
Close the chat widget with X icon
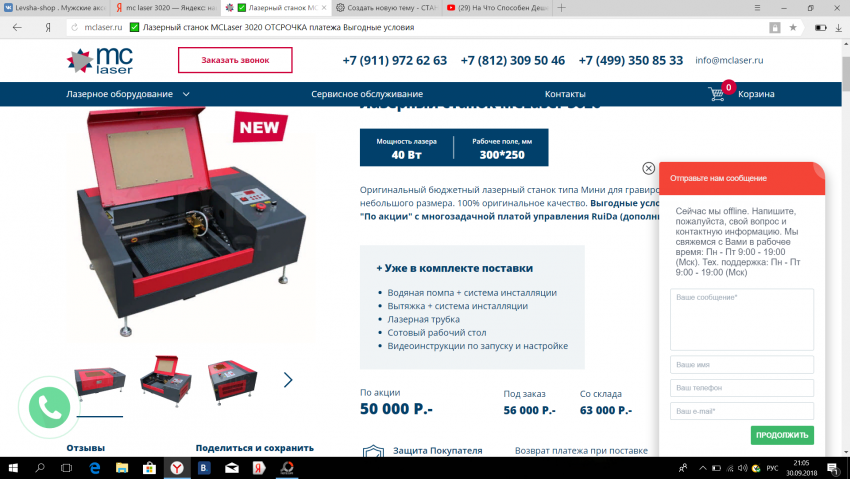pyautogui.click(x=648, y=169)
